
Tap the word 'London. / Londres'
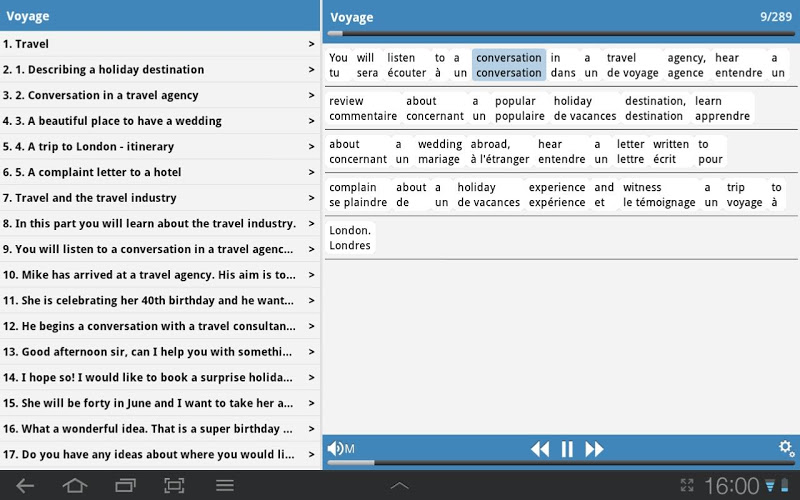coord(350,238)
